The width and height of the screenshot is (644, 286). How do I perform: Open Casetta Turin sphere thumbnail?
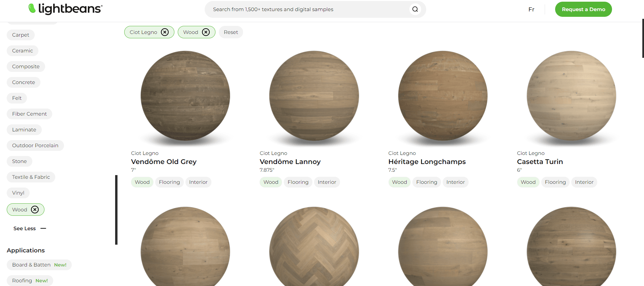[572, 96]
